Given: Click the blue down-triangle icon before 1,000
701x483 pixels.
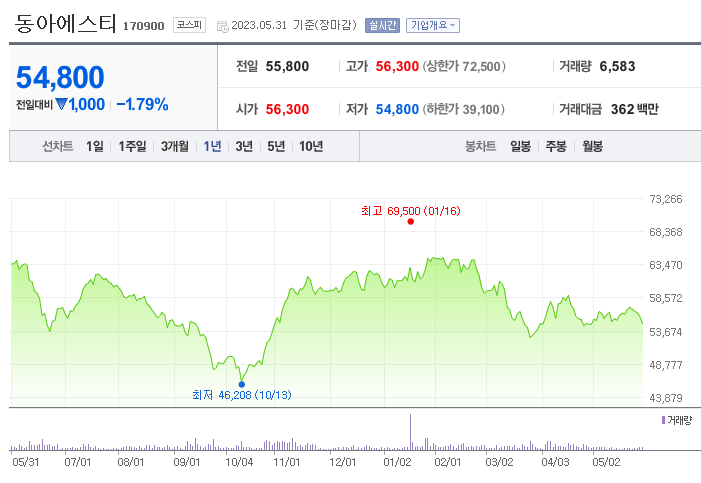Looking at the screenshot, I should (x=61, y=104).
